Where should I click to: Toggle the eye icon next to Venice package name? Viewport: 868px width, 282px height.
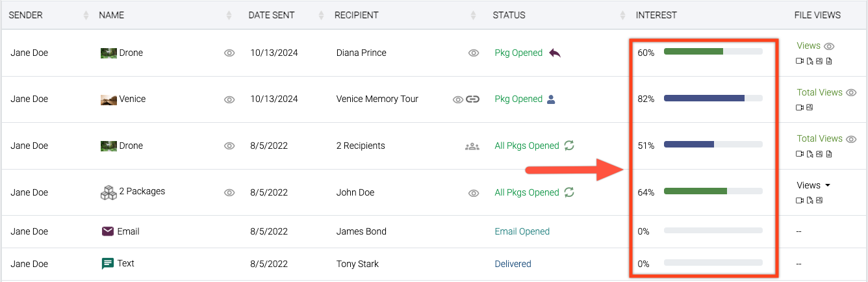[x=229, y=100]
